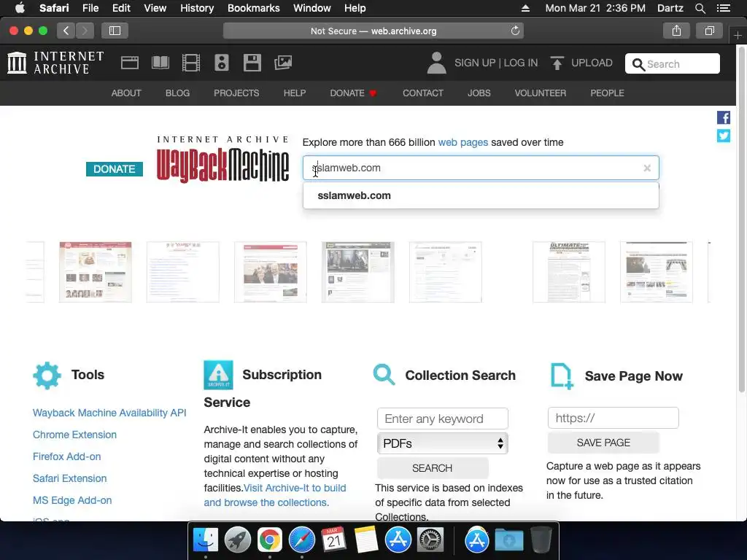
Task: Open the Window menu
Action: (x=312, y=8)
